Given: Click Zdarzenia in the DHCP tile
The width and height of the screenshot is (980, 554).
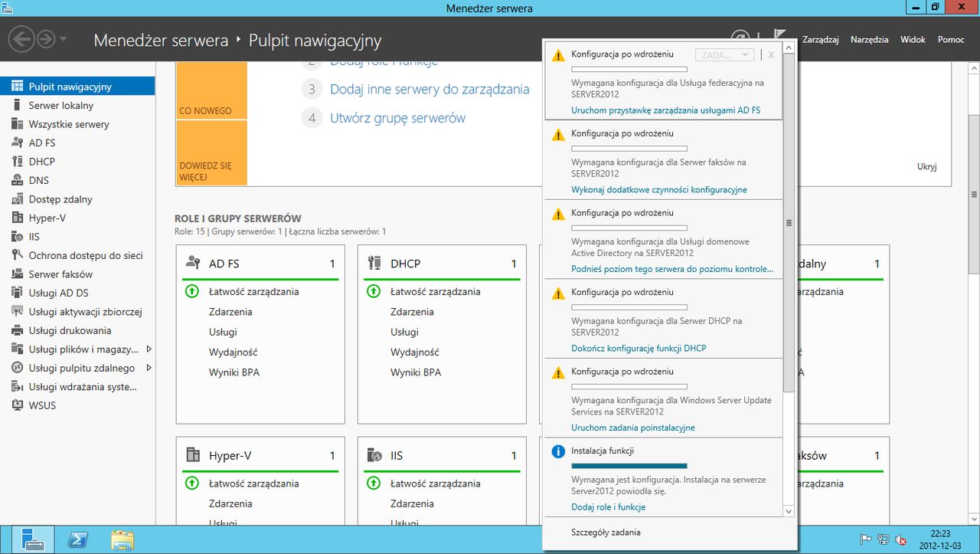Looking at the screenshot, I should tap(412, 312).
